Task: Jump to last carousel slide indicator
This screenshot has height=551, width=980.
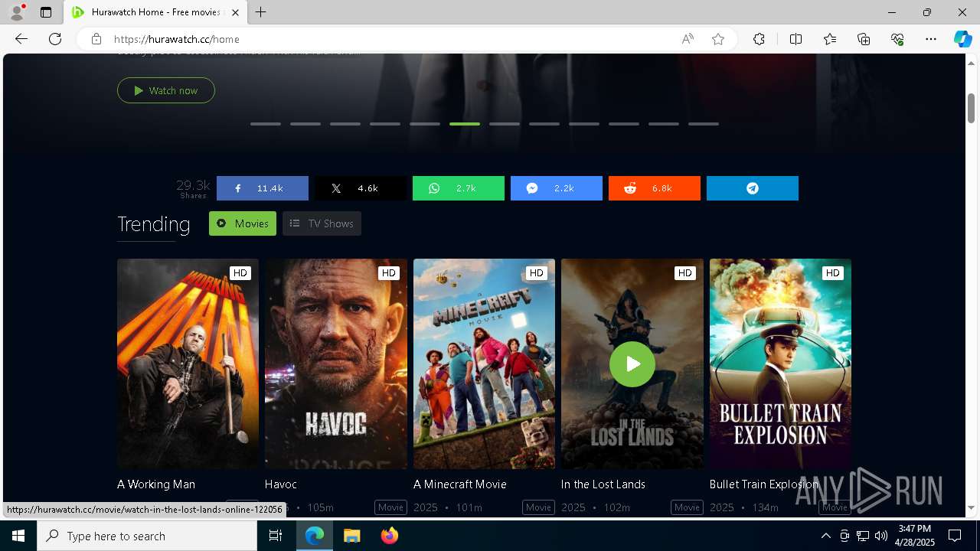Action: click(704, 124)
